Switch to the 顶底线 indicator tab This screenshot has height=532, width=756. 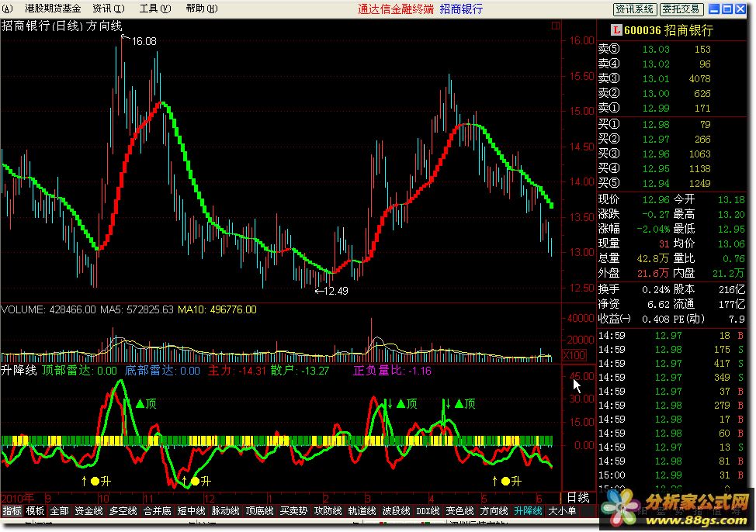pos(260,510)
